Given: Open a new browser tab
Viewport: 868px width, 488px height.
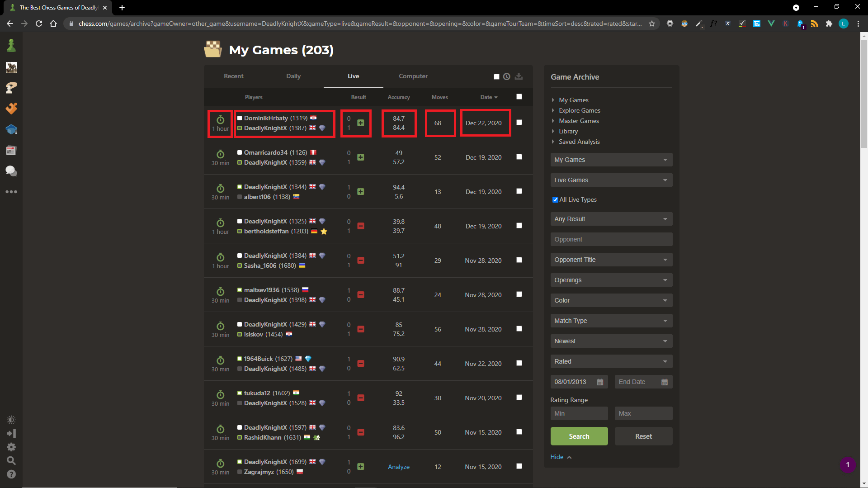Looking at the screenshot, I should [x=122, y=8].
